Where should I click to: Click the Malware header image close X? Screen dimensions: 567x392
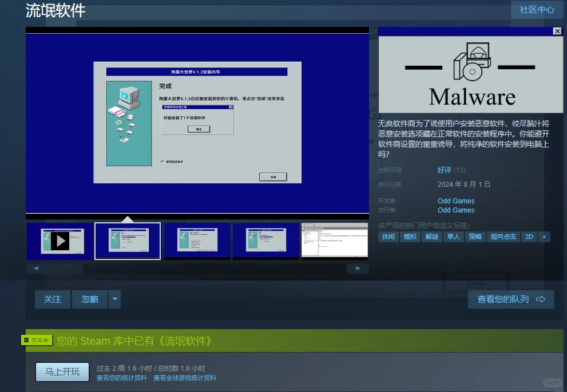pyautogui.click(x=557, y=31)
